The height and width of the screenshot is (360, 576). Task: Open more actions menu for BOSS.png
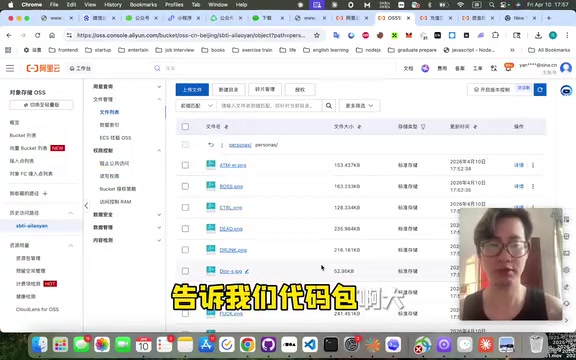pyautogui.click(x=533, y=187)
